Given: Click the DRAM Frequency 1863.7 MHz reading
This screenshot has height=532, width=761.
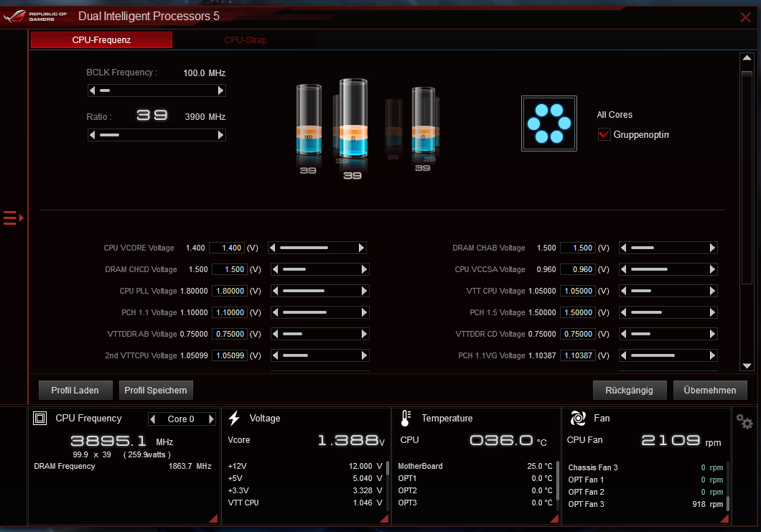Looking at the screenshot, I should click(x=190, y=466).
